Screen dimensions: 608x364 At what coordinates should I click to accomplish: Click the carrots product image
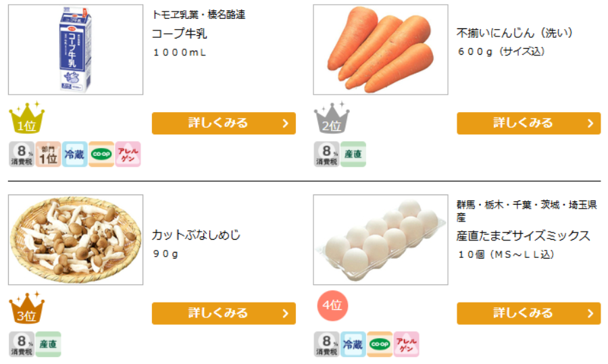click(380, 49)
